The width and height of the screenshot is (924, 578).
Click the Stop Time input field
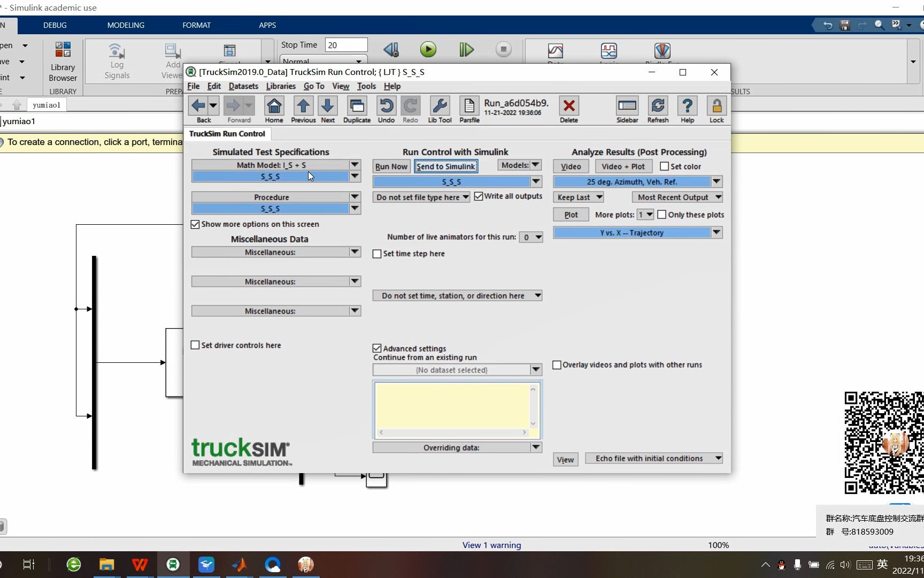click(346, 45)
